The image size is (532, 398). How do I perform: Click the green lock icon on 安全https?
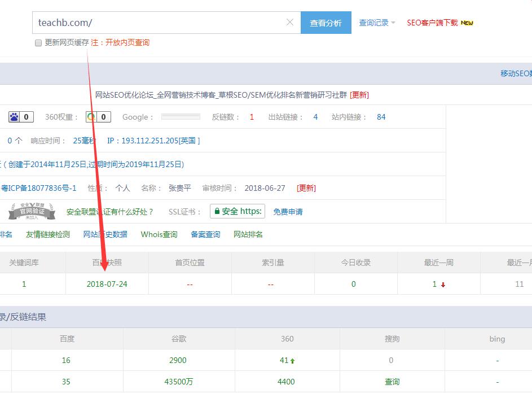[218, 211]
